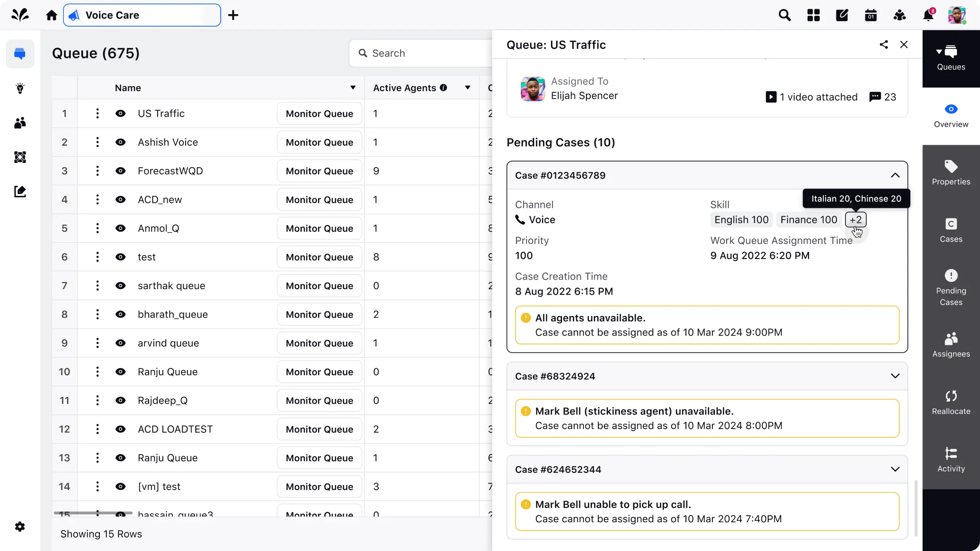
Task: Open the Reallocate tab in the right sidebar
Action: pyautogui.click(x=951, y=402)
